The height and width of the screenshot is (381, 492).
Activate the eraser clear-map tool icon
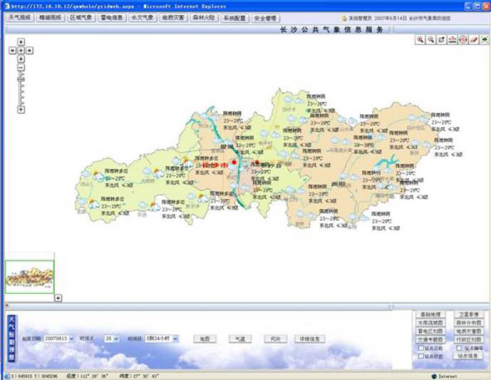coord(474,40)
